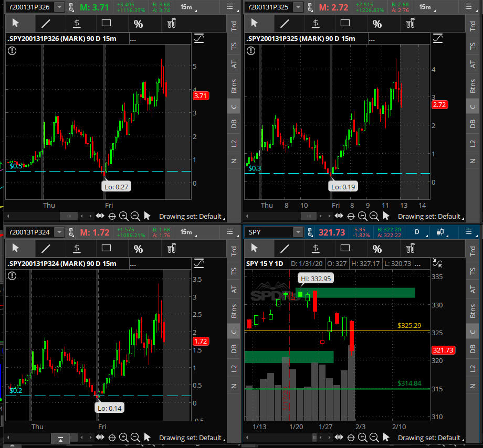The width and height of the screenshot is (483, 448).
Task: Open 15m timeframe selector on P326 chart
Action: pyautogui.click(x=188, y=7)
